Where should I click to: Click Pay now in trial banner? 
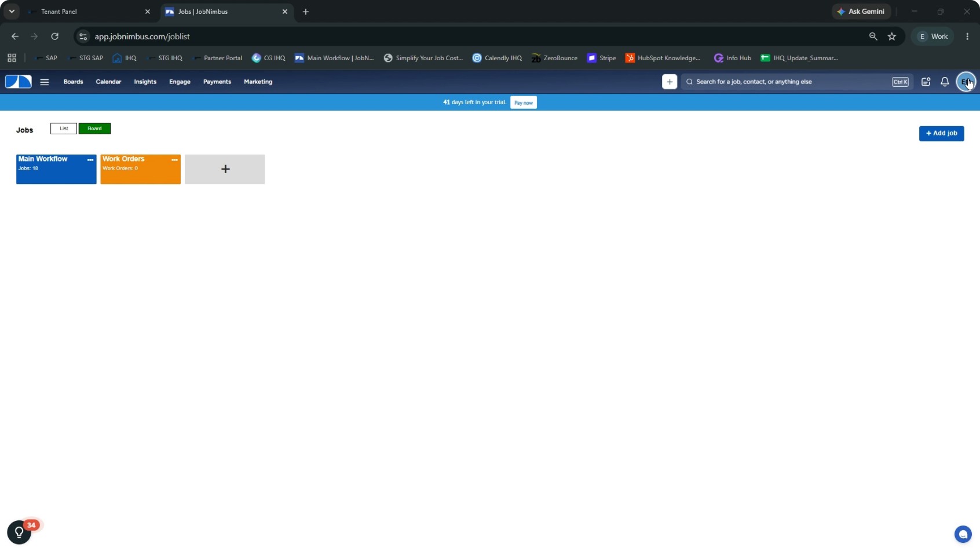pyautogui.click(x=523, y=102)
